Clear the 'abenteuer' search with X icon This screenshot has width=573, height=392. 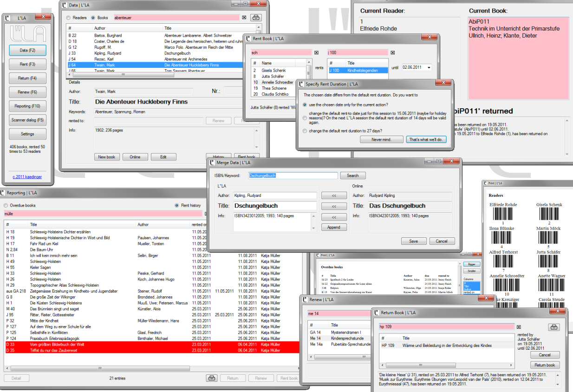pos(244,18)
